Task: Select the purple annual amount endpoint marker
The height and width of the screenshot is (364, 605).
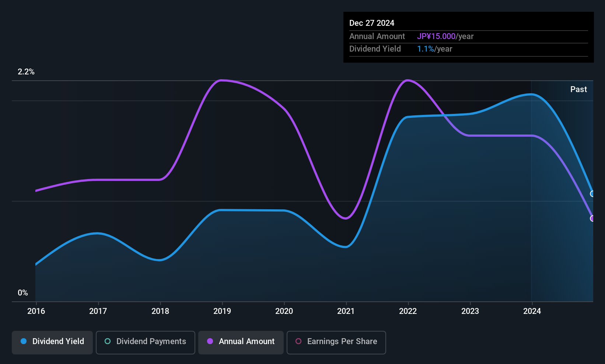Action: (592, 218)
